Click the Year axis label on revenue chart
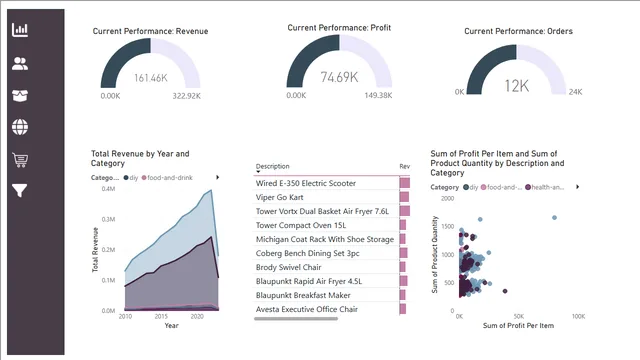This screenshot has height=360, width=640. pos(171,325)
